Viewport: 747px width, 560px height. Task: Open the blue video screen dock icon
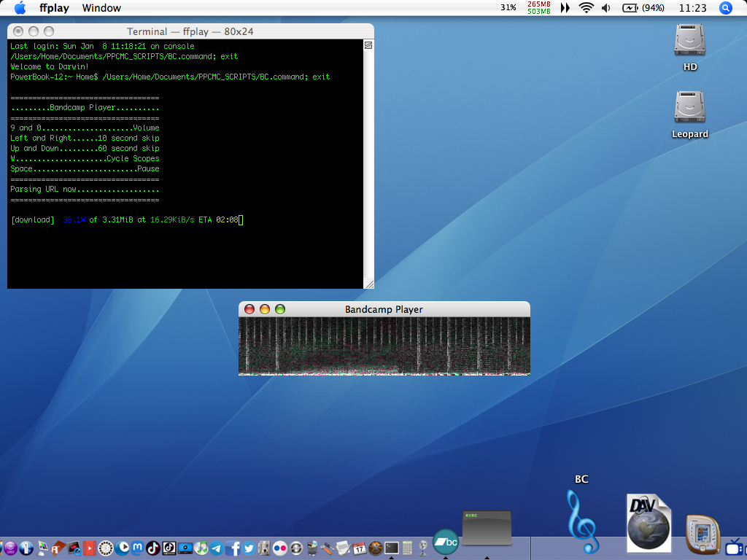pos(185,548)
